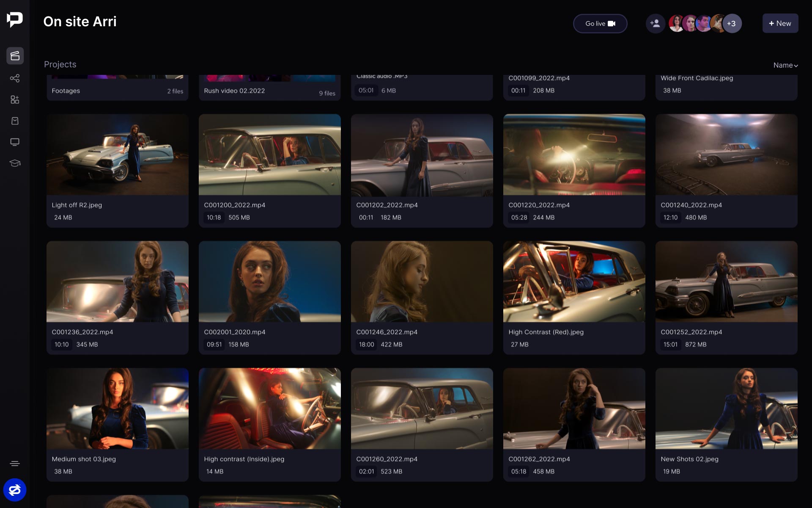This screenshot has height=508, width=812.
Task: Click the Go live button
Action: pos(600,24)
